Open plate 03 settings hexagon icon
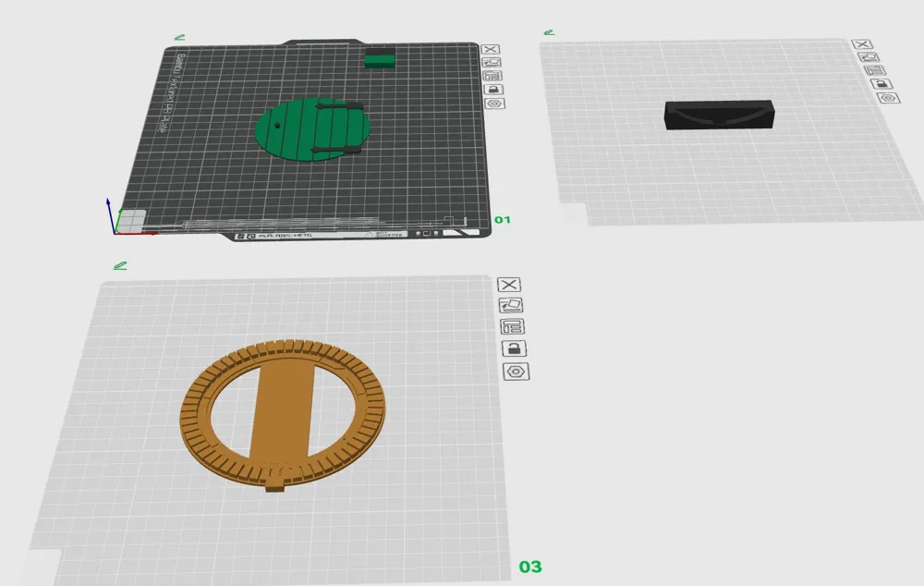Image resolution: width=924 pixels, height=586 pixels. point(516,372)
